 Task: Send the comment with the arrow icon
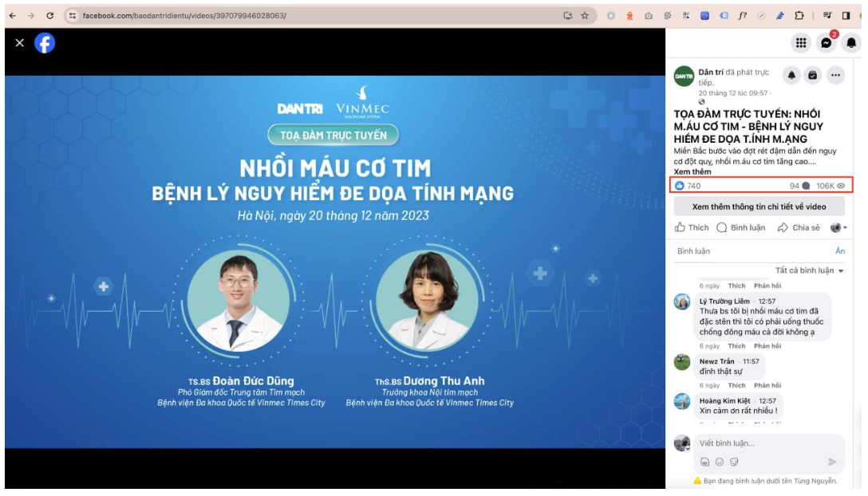(832, 462)
